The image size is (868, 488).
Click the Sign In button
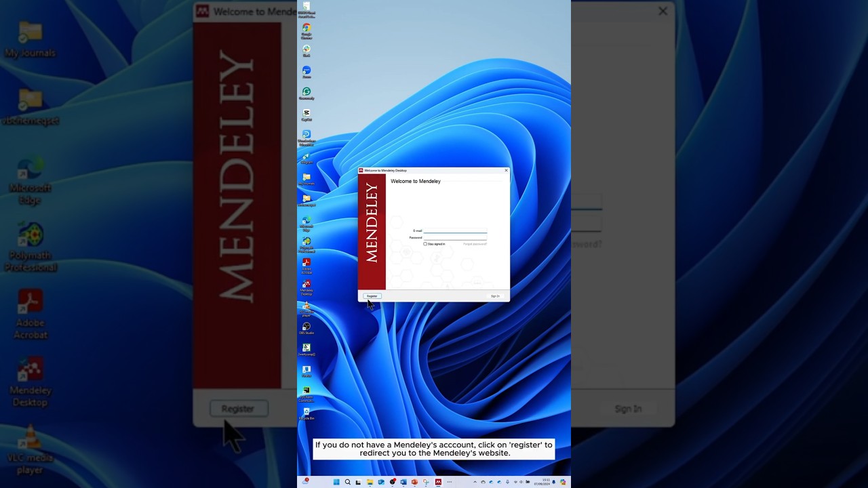point(495,296)
